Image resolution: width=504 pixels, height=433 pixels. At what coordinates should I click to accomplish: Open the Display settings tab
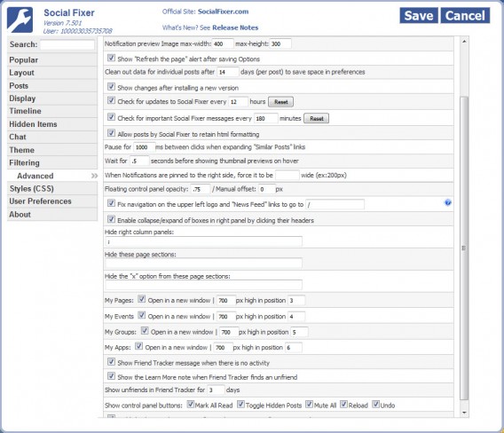(x=52, y=98)
